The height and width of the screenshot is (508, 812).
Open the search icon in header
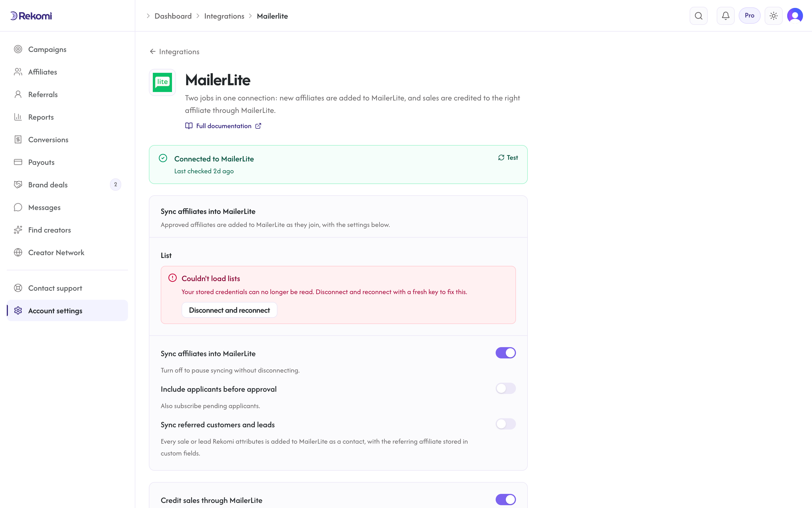698,16
